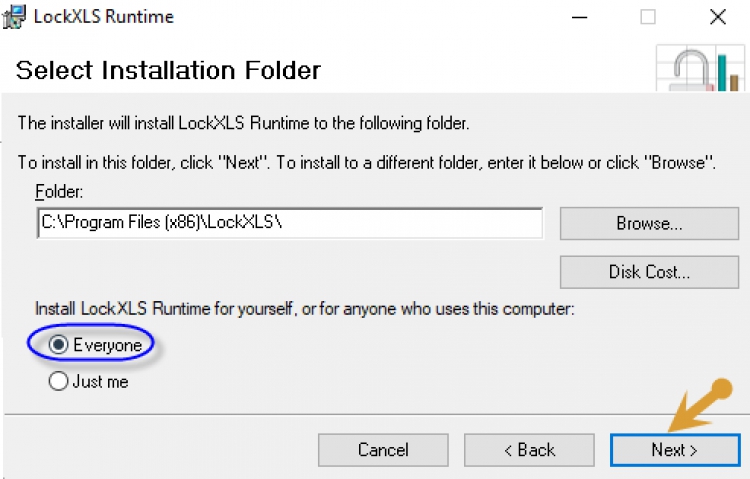The height and width of the screenshot is (479, 750).
Task: Click the "installer will install" description line
Action: tap(244, 124)
